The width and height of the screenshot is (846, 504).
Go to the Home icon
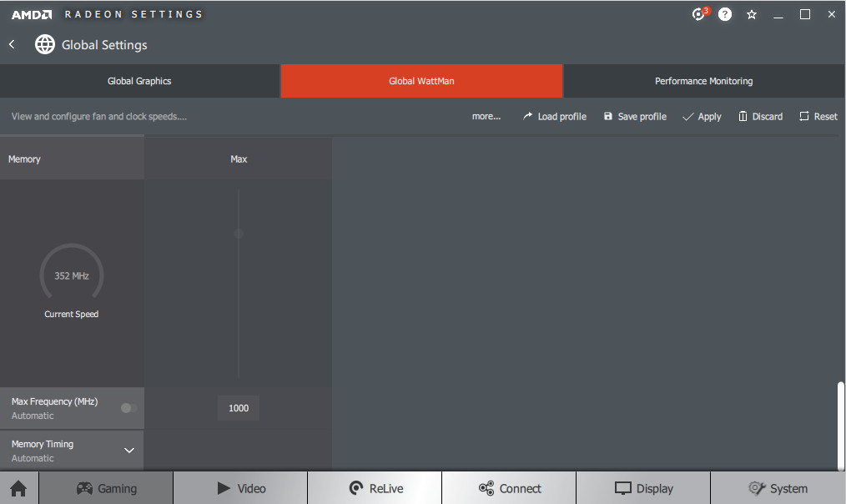click(x=18, y=488)
